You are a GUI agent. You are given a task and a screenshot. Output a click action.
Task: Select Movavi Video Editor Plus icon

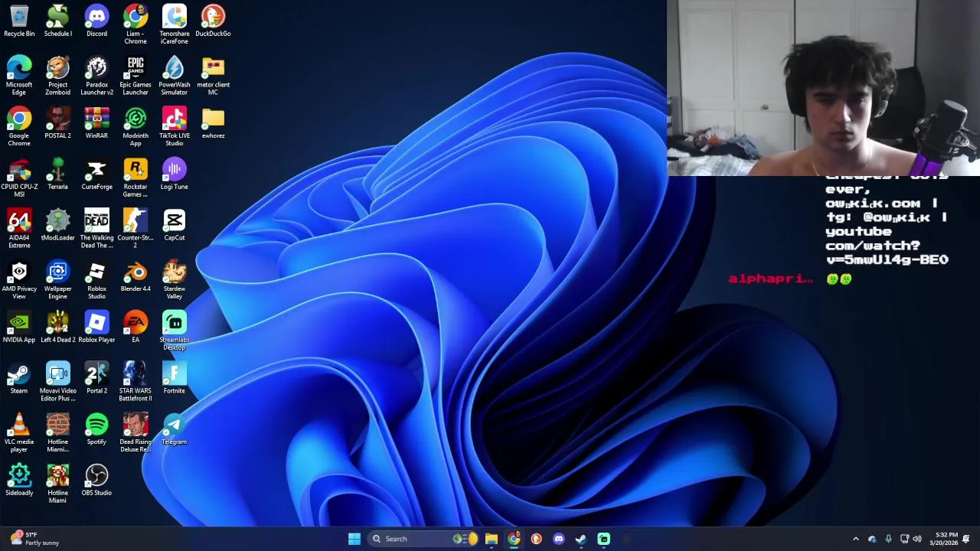(x=57, y=382)
